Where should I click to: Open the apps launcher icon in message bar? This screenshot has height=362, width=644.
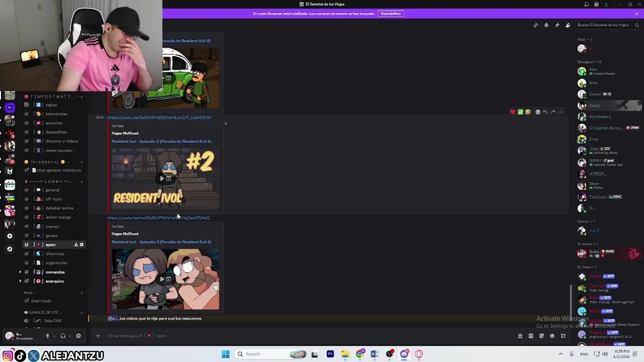tap(563, 336)
